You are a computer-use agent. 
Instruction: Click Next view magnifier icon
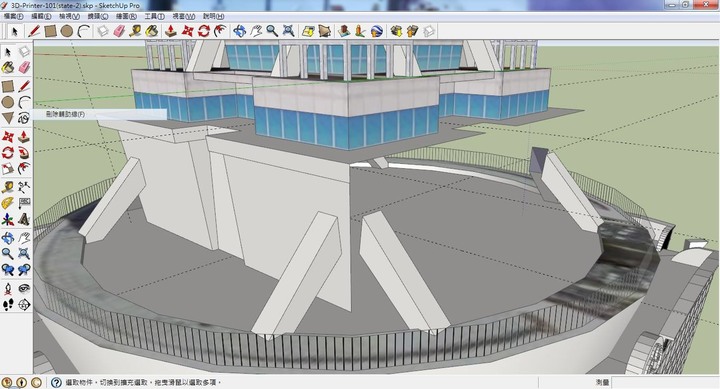[24, 270]
